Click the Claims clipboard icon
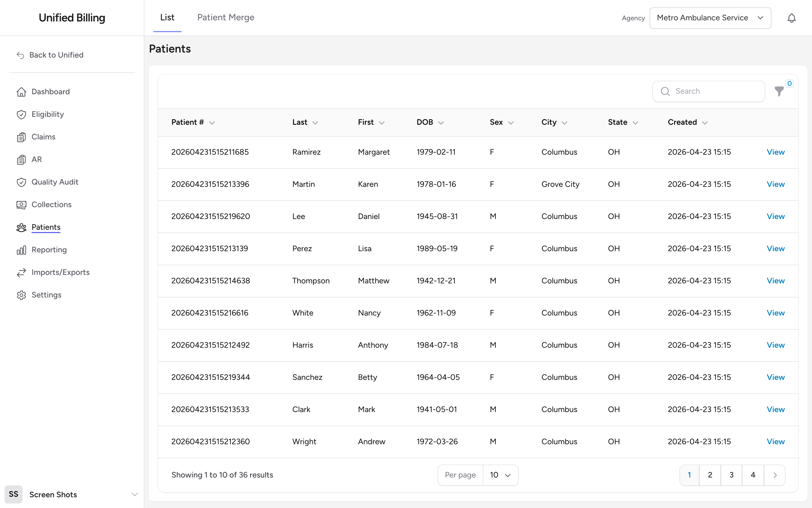The image size is (812, 508). click(21, 137)
